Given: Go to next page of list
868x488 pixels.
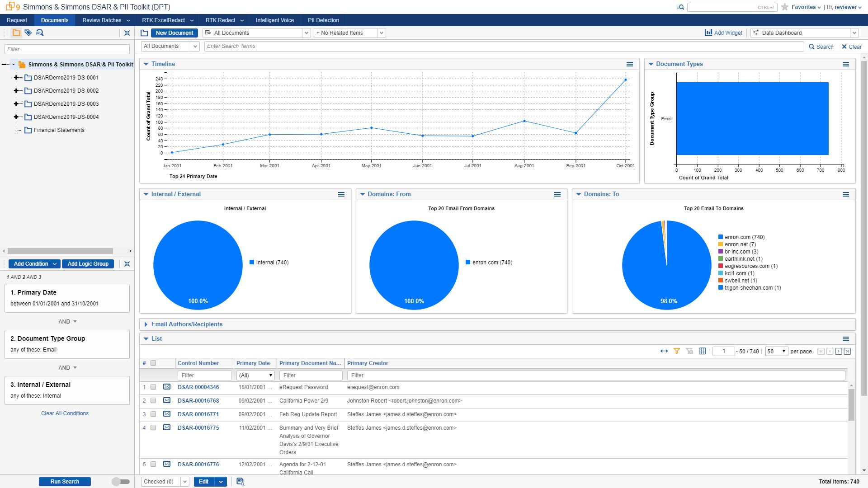Looking at the screenshot, I should point(839,351).
